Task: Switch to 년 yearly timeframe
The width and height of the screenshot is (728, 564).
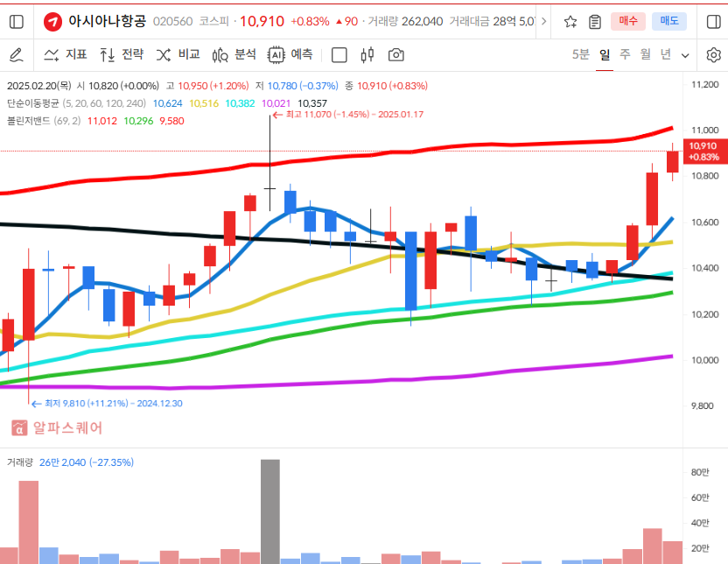Action: [x=666, y=55]
